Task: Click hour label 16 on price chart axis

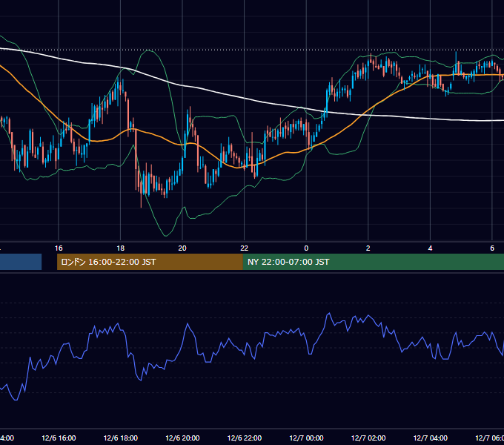Action: point(59,248)
